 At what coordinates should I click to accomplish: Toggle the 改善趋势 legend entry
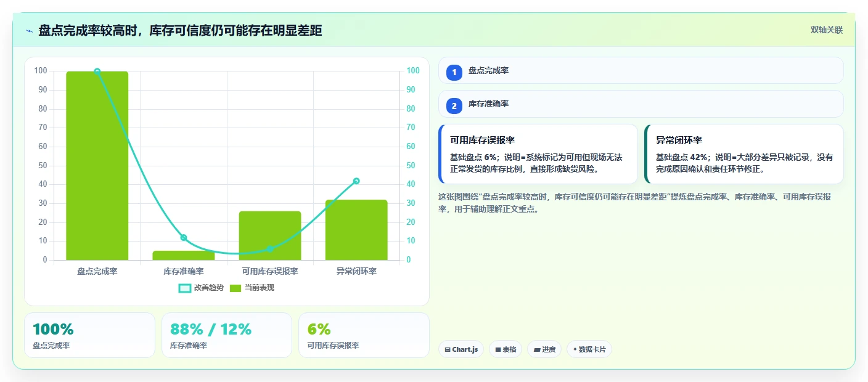[201, 288]
